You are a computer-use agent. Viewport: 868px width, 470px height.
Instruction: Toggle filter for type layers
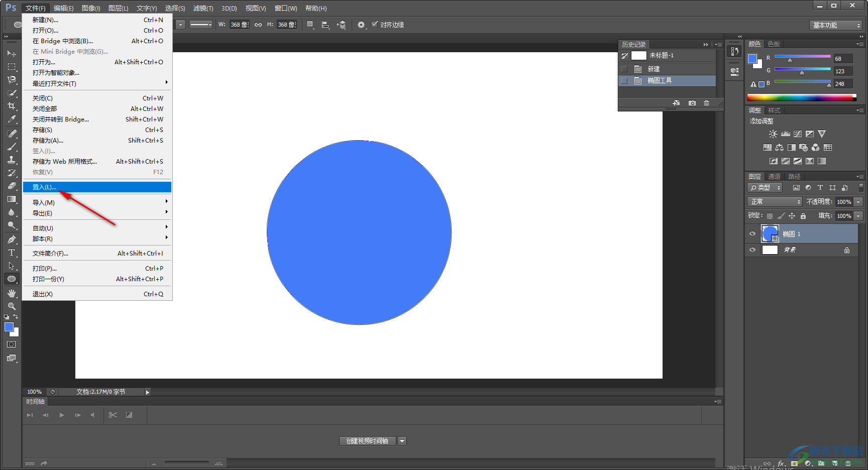click(x=820, y=187)
